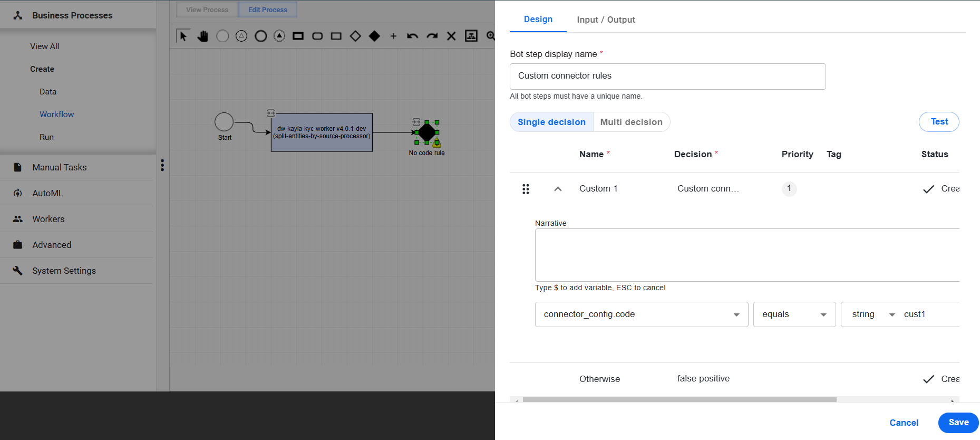Open the string type dropdown
The width and height of the screenshot is (980, 440).
click(873, 314)
